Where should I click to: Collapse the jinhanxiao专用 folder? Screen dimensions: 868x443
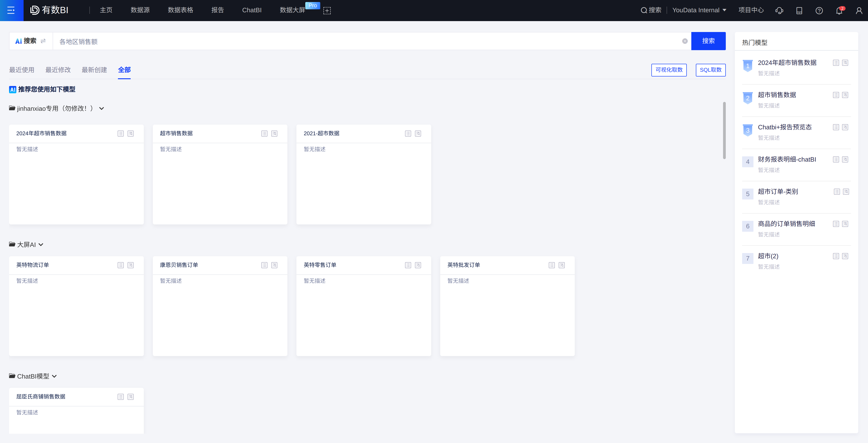[x=101, y=108]
